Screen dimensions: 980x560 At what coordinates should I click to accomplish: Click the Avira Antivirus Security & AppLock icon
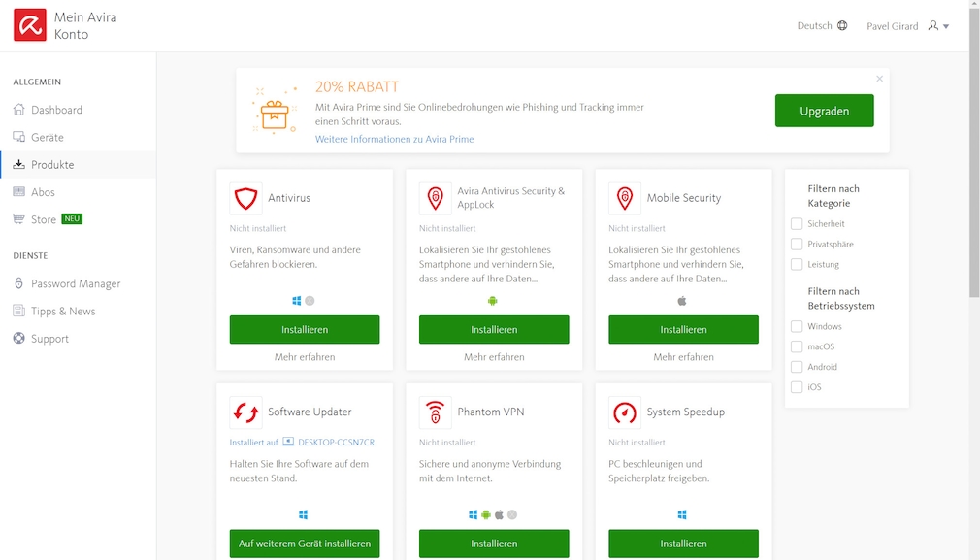(x=435, y=199)
